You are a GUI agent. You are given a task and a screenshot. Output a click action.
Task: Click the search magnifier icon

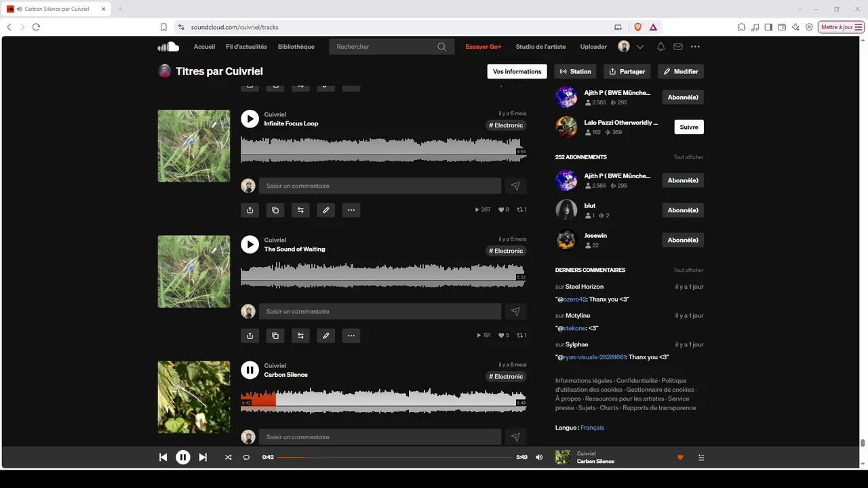click(x=442, y=47)
